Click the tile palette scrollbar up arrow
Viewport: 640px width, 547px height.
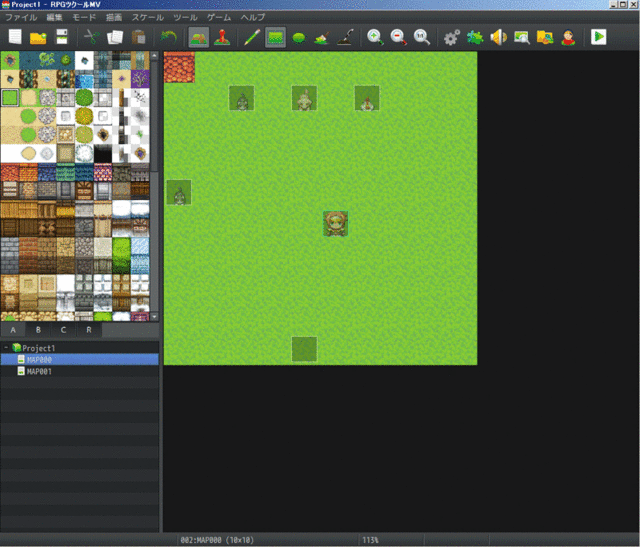[154, 55]
